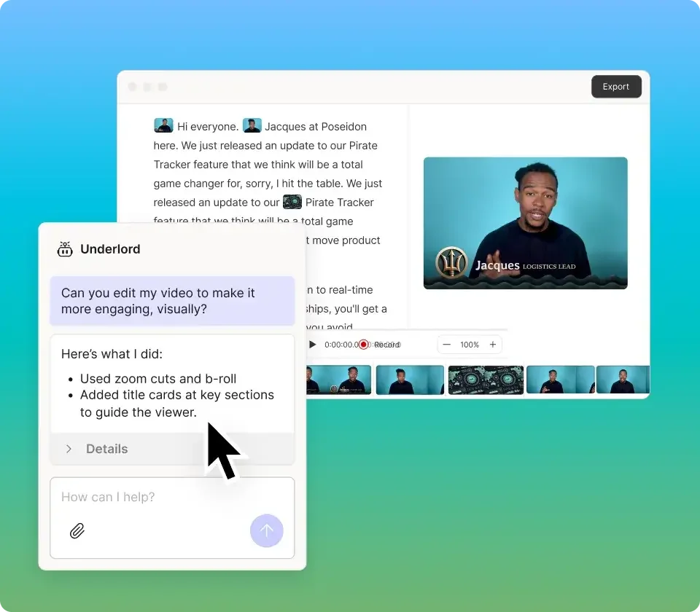The width and height of the screenshot is (700, 612).
Task: Select the first timeline clip with title card
Action: (x=339, y=380)
